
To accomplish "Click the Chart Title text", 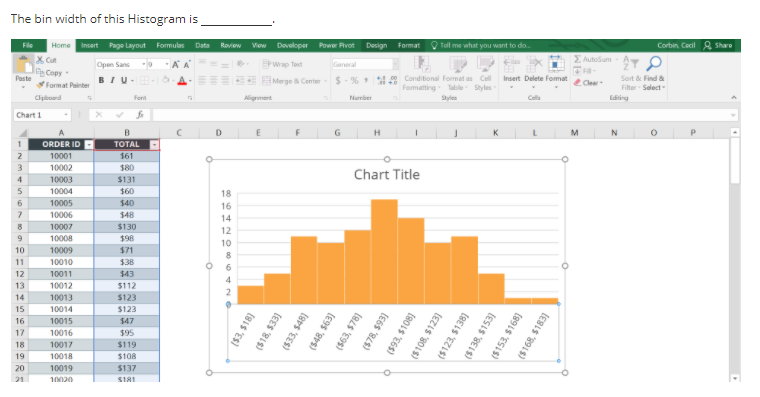I will point(387,175).
